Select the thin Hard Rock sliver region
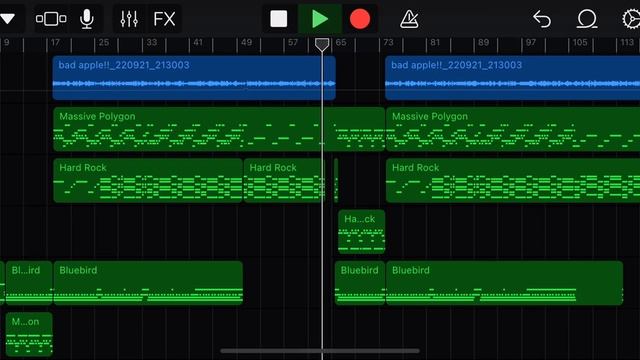The height and width of the screenshot is (360, 640). pos(336,180)
